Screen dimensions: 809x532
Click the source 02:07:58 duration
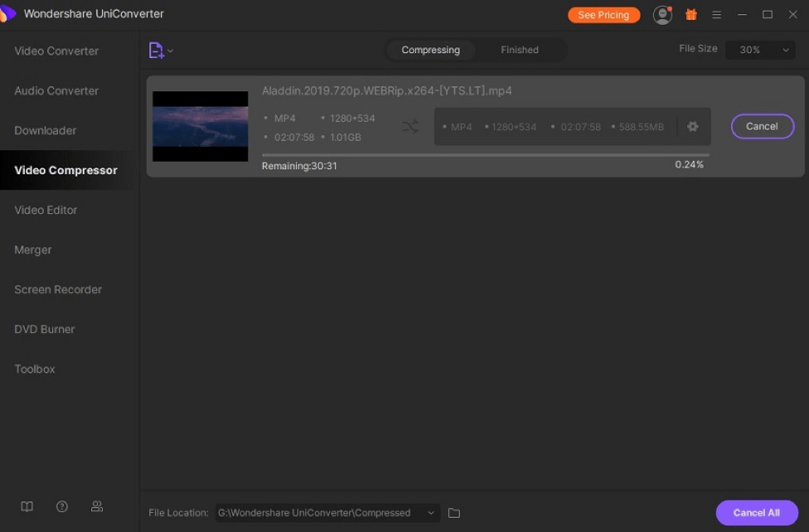coord(294,137)
